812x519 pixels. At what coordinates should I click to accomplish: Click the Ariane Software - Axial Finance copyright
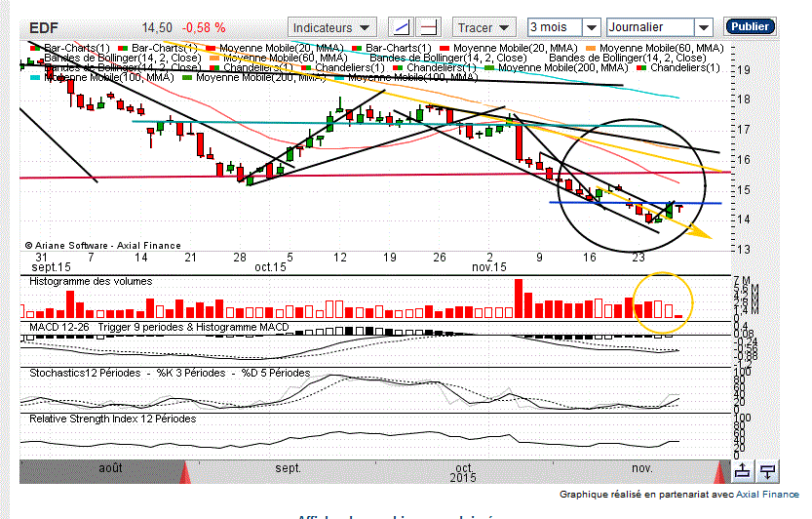point(103,246)
